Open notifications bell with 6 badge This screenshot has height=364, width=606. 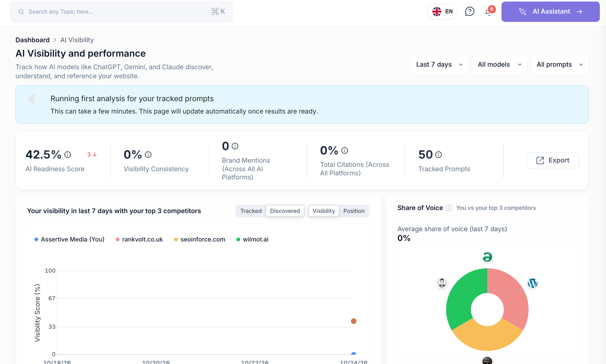coord(489,11)
